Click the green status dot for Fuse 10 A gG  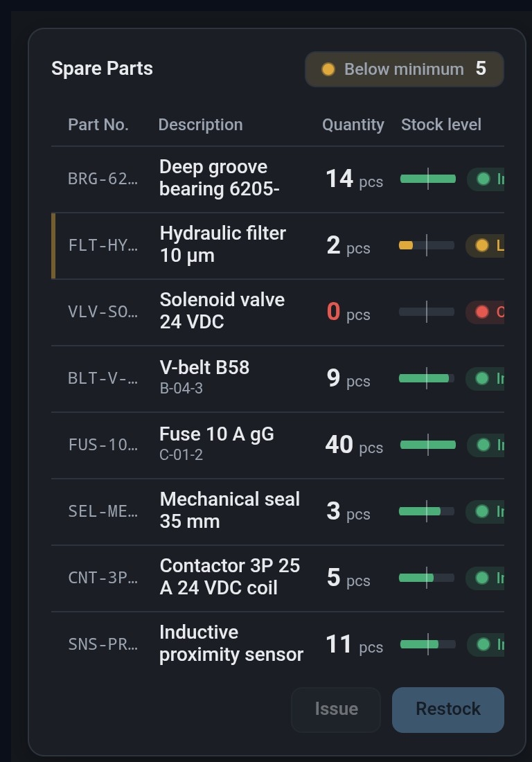coord(484,445)
